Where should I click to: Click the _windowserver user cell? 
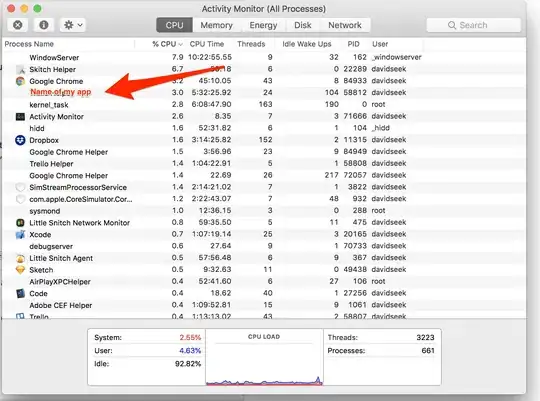point(396,57)
